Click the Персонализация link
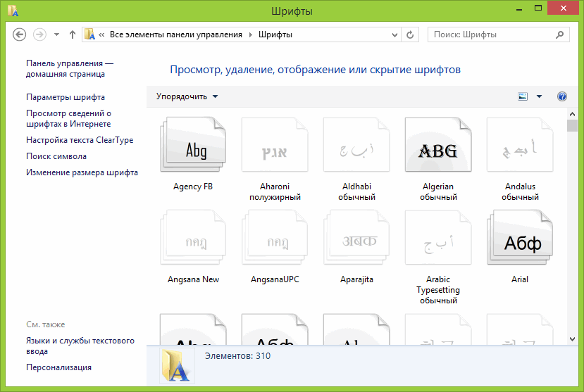 (58, 367)
